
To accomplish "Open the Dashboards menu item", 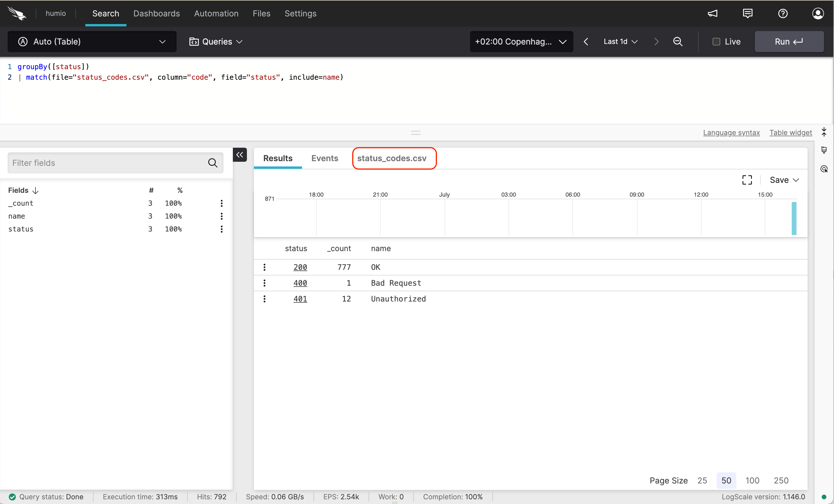I will tap(156, 13).
